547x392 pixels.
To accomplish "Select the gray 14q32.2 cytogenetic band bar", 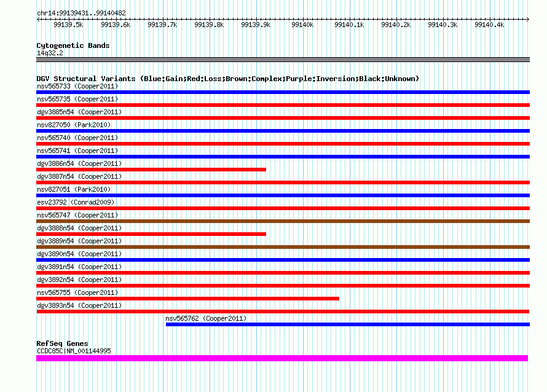I will click(283, 60).
